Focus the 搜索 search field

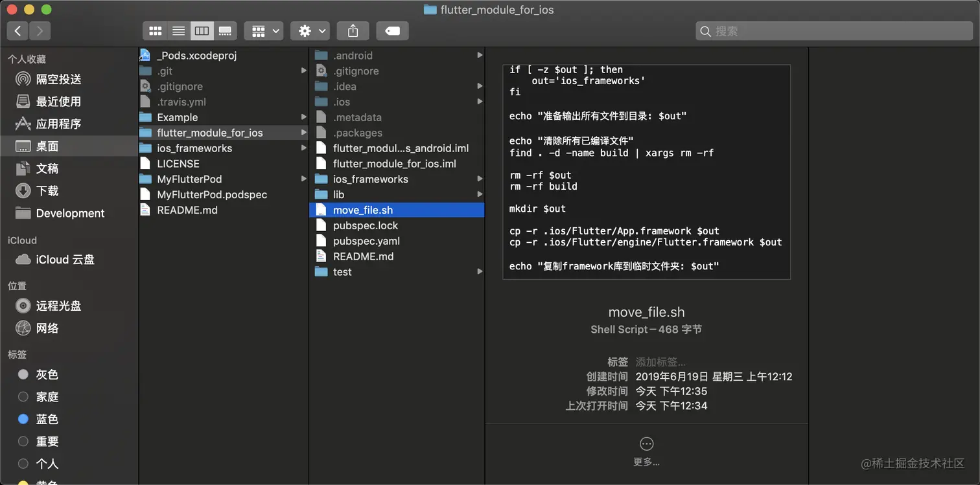(834, 30)
